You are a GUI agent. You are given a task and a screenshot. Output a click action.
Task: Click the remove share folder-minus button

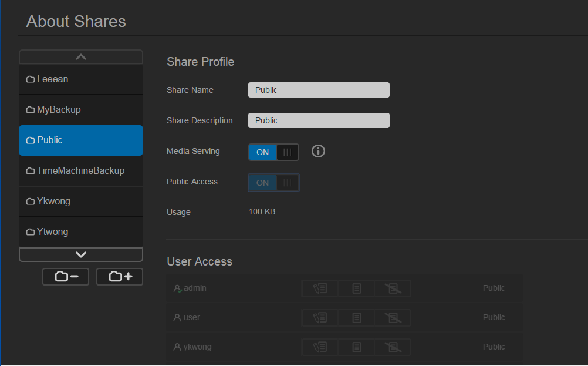click(x=66, y=277)
